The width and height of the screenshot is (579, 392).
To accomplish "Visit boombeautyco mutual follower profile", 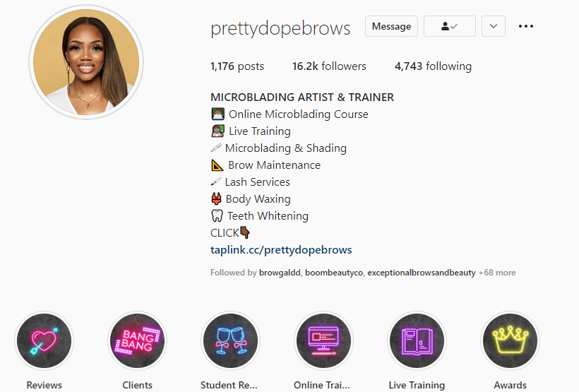I will click(x=334, y=273).
